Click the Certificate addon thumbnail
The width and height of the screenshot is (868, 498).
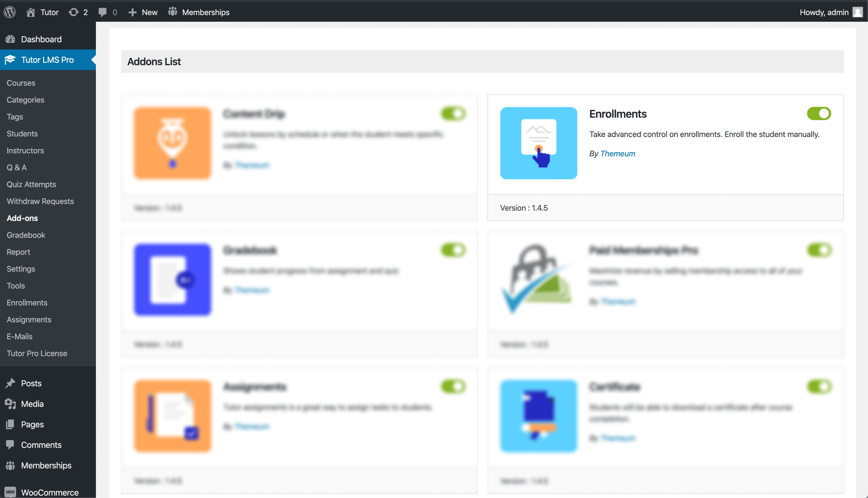coord(538,416)
